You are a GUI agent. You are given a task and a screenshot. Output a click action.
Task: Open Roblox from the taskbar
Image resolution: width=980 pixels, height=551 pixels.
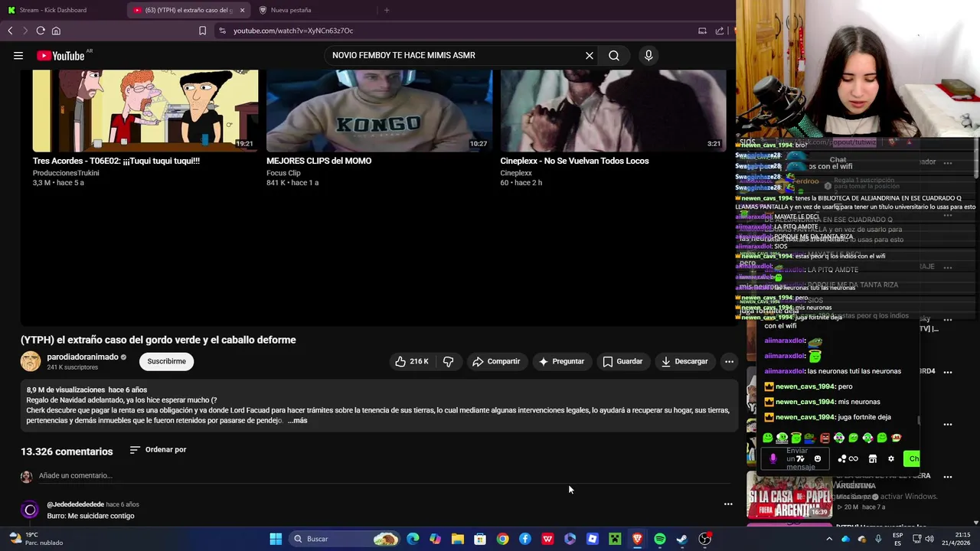pyautogui.click(x=593, y=539)
